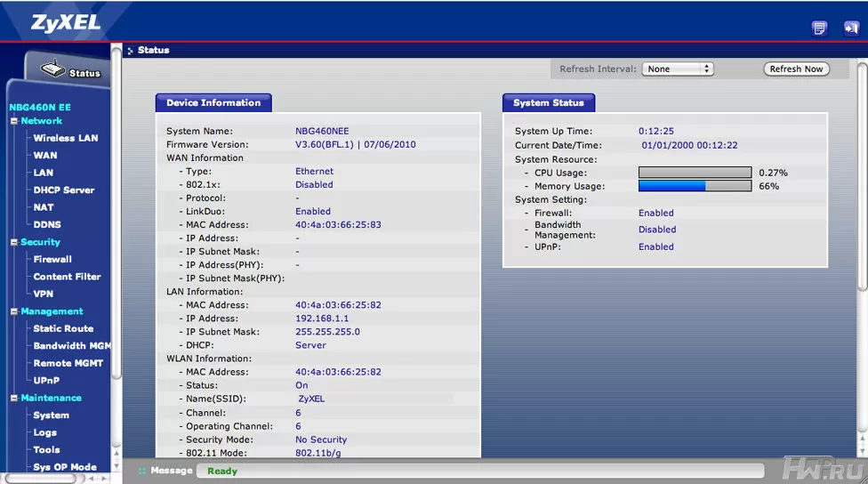Go to the DHCP Server page
The height and width of the screenshot is (484, 868).
[x=63, y=190]
